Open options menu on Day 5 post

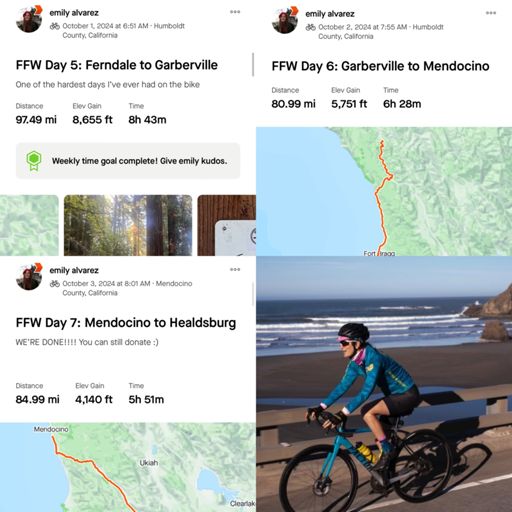click(x=235, y=12)
